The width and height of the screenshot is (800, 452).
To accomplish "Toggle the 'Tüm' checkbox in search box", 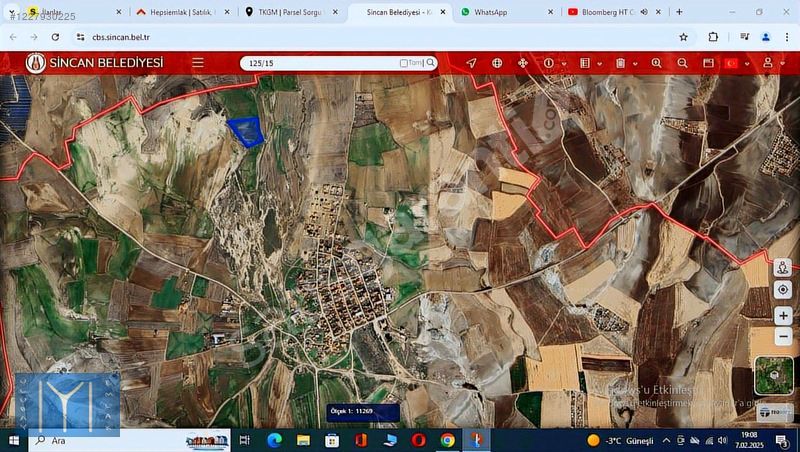I will tap(404, 63).
